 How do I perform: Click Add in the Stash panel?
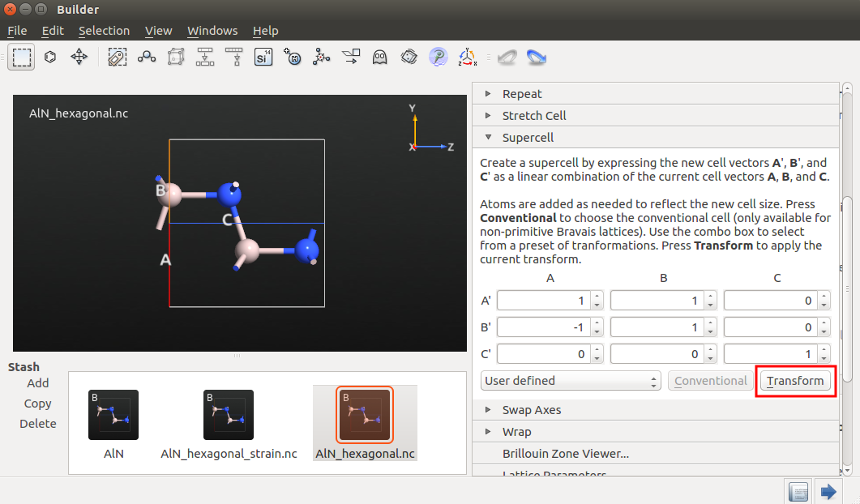38,382
